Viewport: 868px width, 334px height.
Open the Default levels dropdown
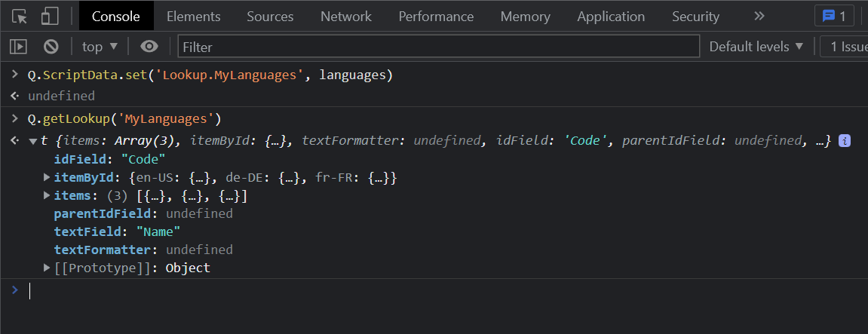(x=756, y=47)
